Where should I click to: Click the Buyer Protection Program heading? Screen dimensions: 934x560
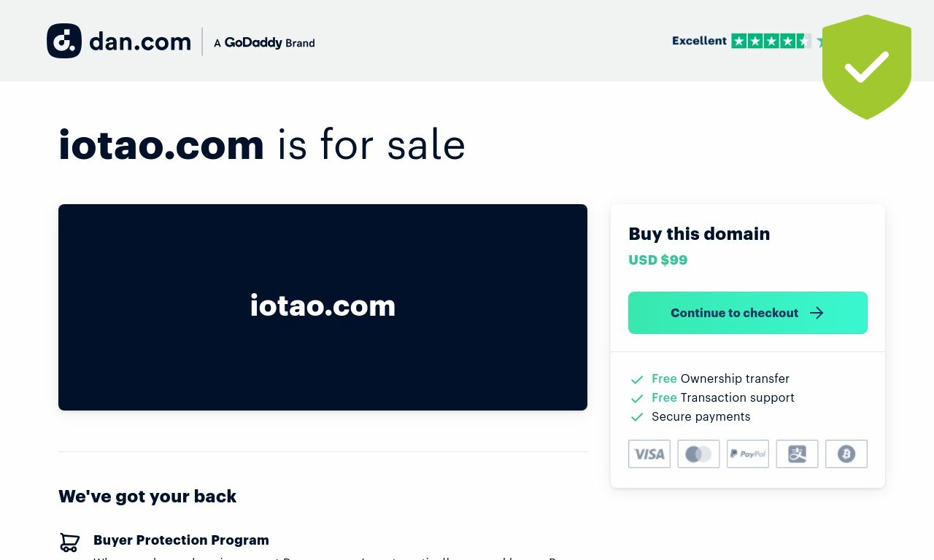pyautogui.click(x=181, y=540)
